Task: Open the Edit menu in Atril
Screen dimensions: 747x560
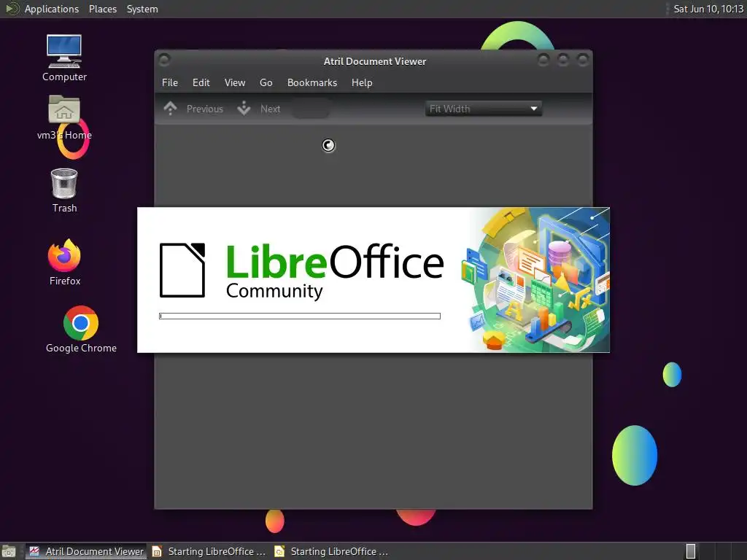Action: (x=201, y=83)
